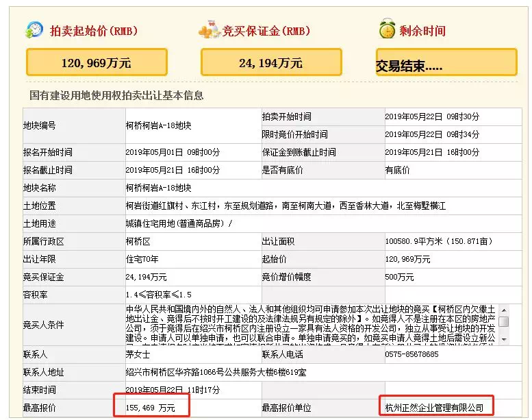Click the 联系人地址 label
This screenshot has height=420, width=532.
(x=43, y=373)
